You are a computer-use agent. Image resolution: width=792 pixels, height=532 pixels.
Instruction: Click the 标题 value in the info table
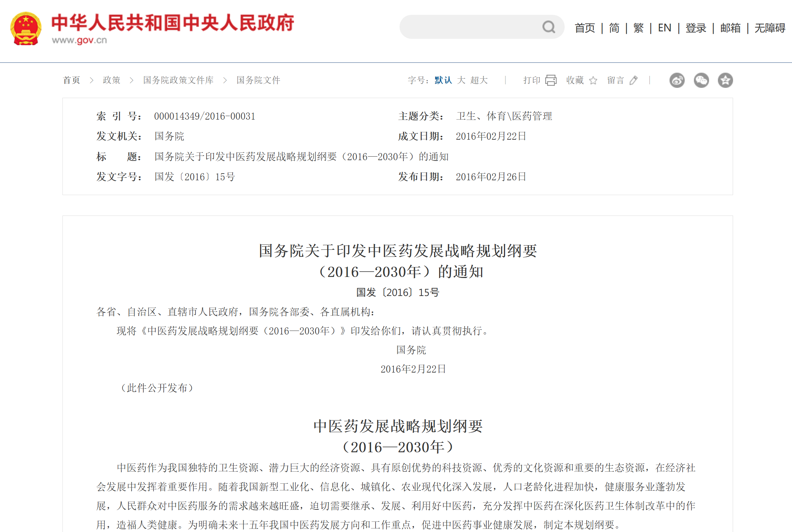click(x=301, y=157)
